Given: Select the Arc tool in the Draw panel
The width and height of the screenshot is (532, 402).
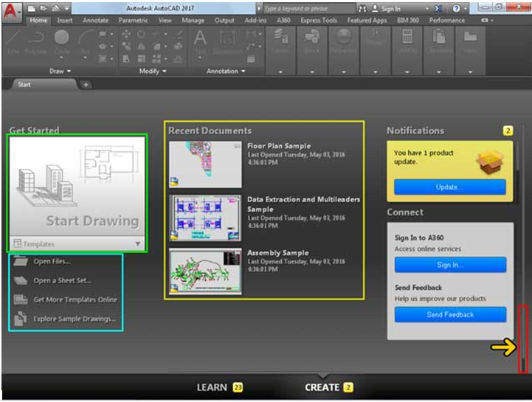Looking at the screenshot, I should 85,42.
